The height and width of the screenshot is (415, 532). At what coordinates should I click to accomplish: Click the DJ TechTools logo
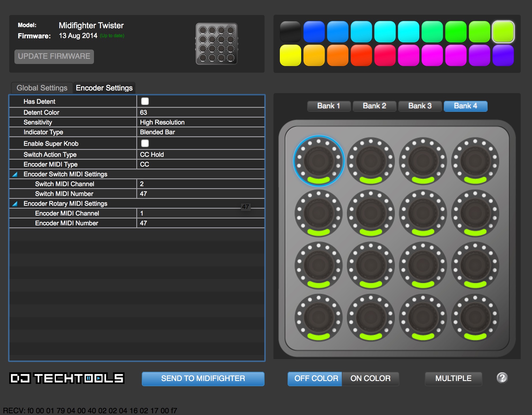point(67,378)
